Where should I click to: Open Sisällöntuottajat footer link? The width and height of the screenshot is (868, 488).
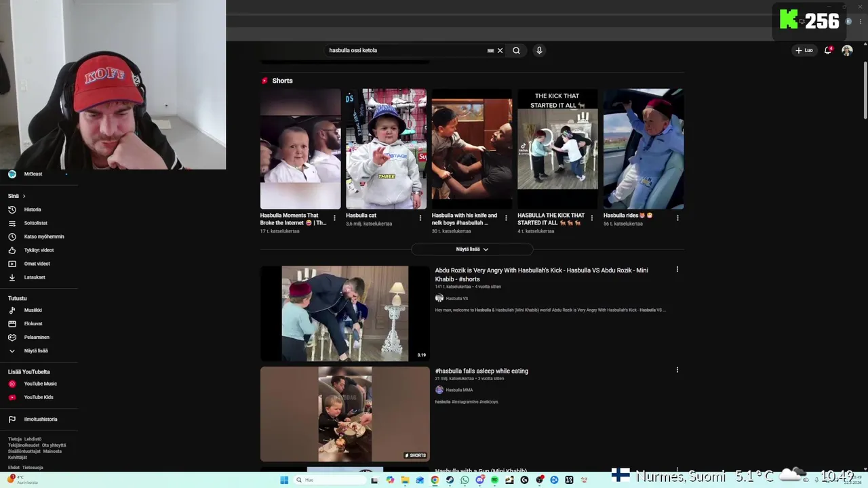[x=24, y=451]
